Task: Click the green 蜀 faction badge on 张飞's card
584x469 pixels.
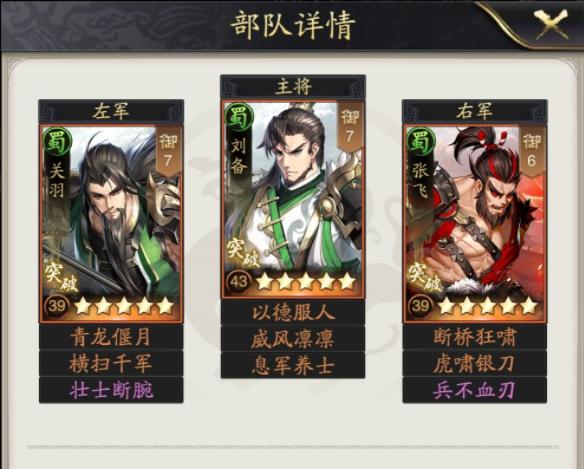Action: [421, 142]
